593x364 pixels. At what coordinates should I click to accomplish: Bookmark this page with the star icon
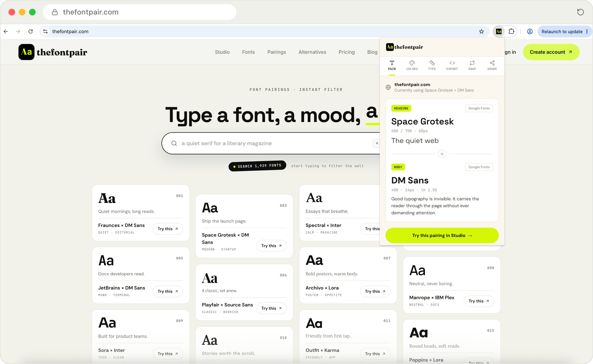pos(481,31)
